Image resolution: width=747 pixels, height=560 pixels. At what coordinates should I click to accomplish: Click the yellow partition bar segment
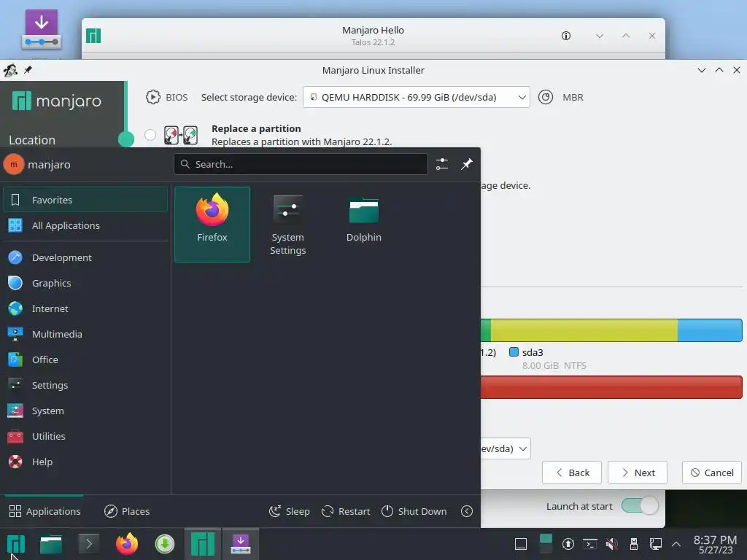point(584,330)
